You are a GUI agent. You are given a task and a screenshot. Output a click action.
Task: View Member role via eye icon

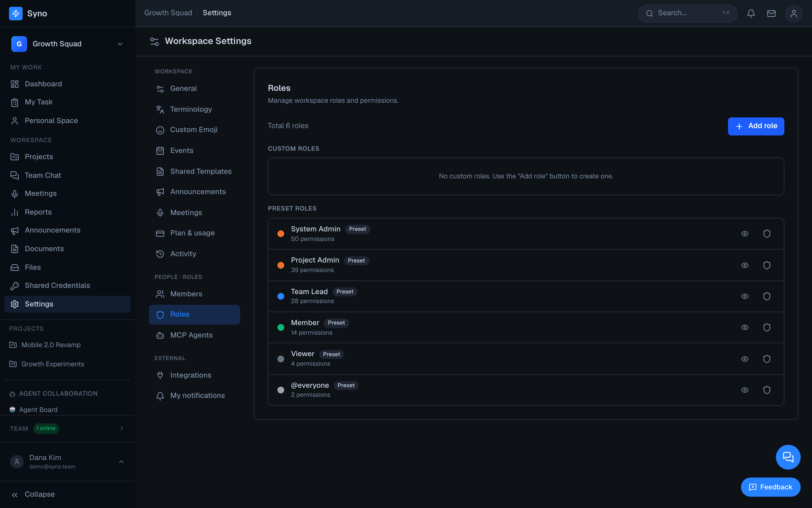pos(745,327)
